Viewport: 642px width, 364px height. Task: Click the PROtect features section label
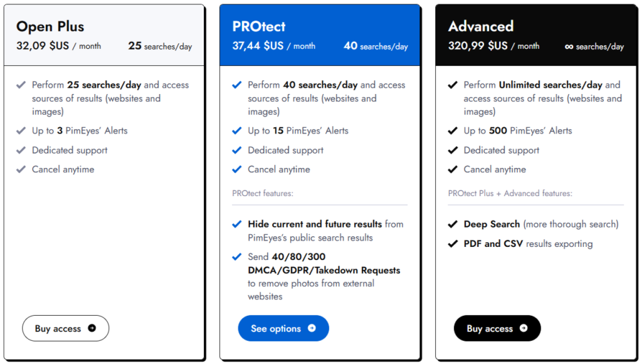tap(263, 194)
